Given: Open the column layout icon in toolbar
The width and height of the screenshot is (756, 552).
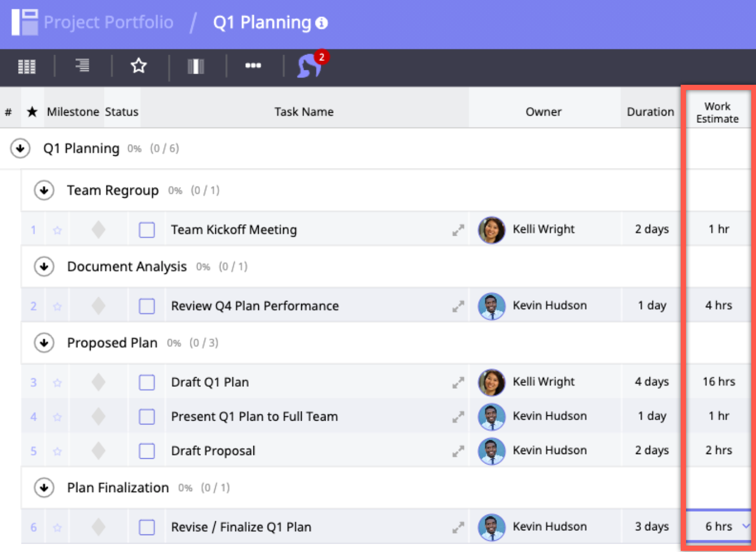Looking at the screenshot, I should (x=196, y=66).
